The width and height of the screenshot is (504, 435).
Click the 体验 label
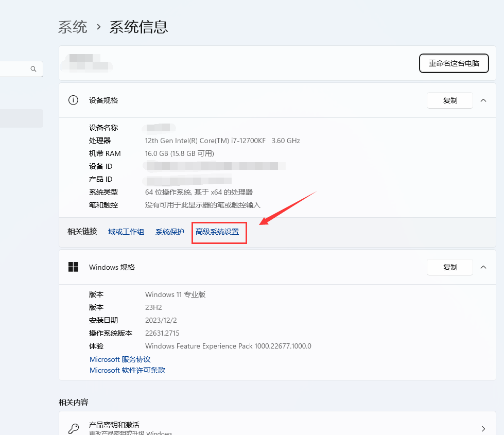click(96, 346)
